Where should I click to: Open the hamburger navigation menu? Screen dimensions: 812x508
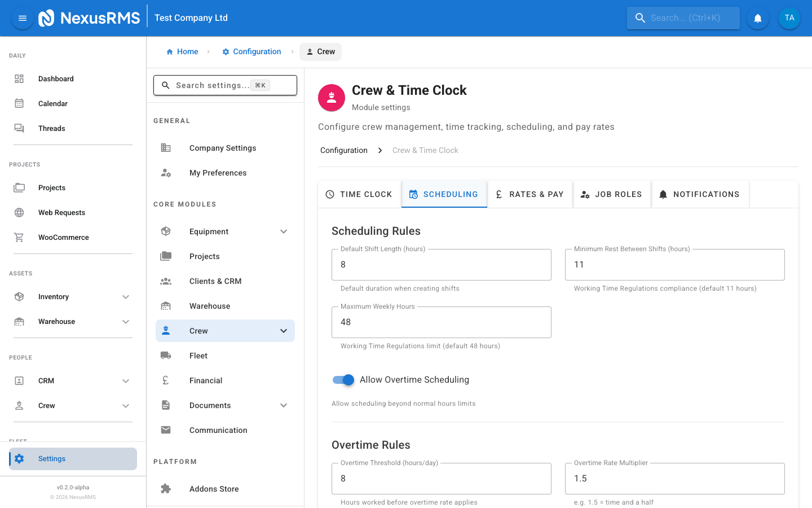click(x=22, y=17)
